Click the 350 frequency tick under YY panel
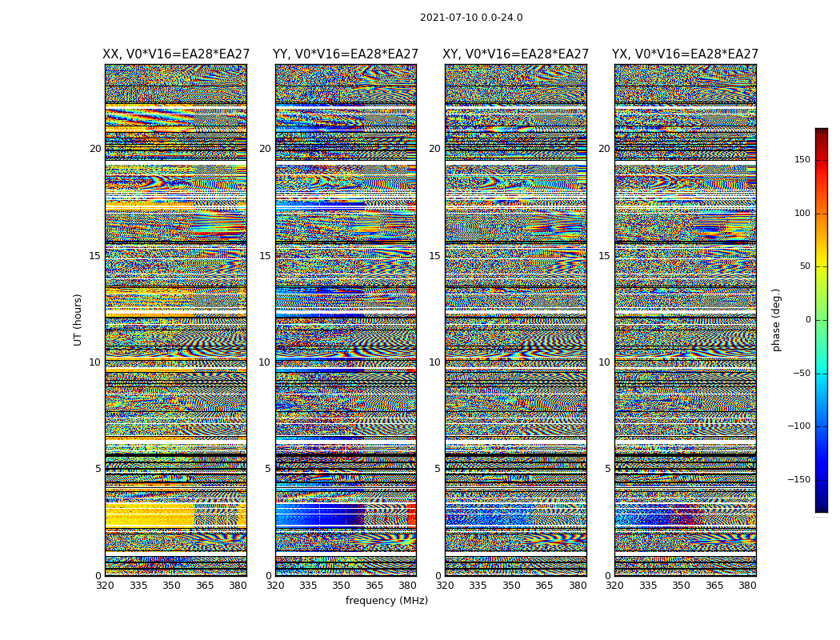This screenshot has height=640, width=840. coord(342,586)
